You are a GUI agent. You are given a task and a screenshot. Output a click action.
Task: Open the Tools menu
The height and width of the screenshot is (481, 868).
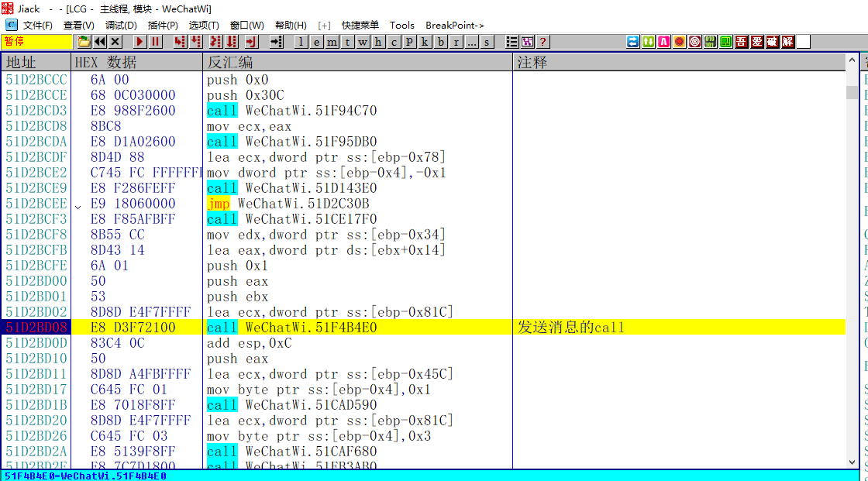tap(402, 26)
